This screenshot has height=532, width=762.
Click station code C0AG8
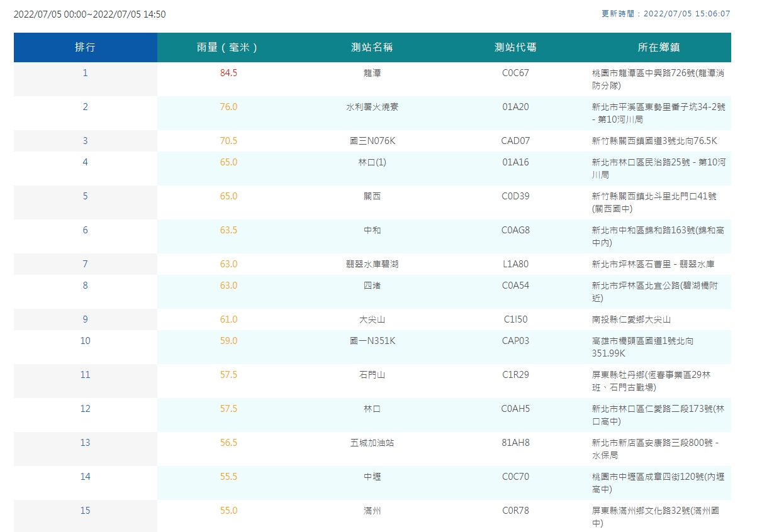[x=515, y=230]
